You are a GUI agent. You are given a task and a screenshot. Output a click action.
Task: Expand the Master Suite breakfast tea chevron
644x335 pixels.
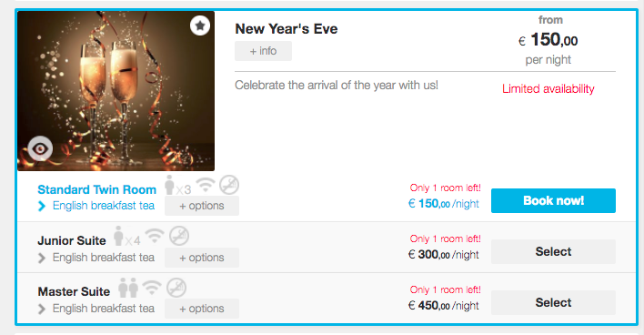tap(42, 309)
